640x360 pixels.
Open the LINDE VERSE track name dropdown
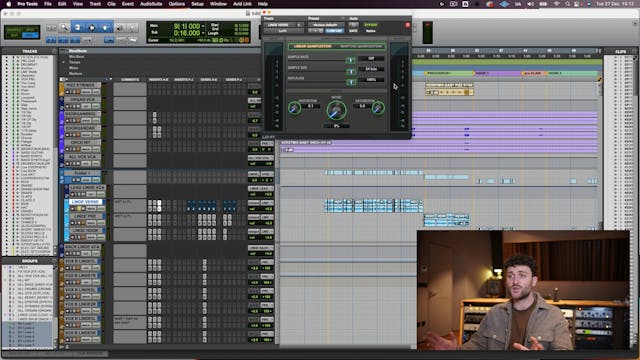(85, 202)
